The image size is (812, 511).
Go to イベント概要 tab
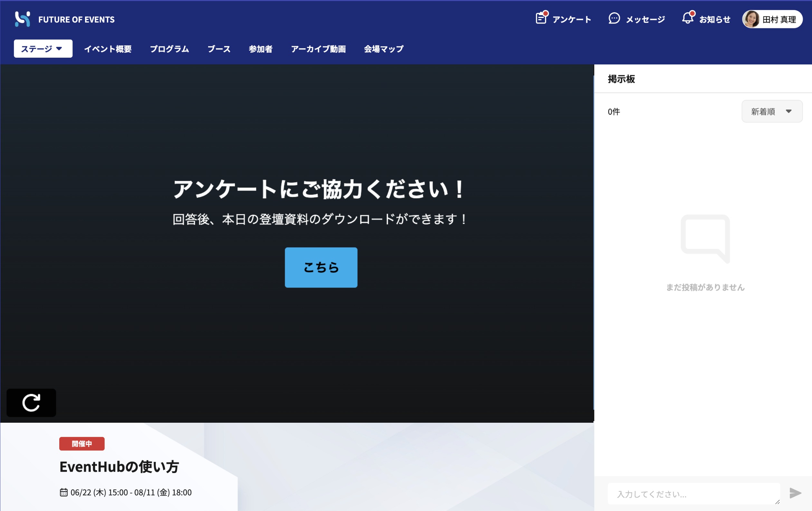coord(108,49)
